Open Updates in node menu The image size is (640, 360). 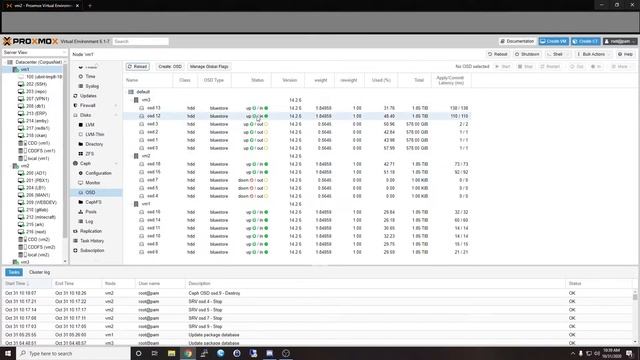point(88,96)
